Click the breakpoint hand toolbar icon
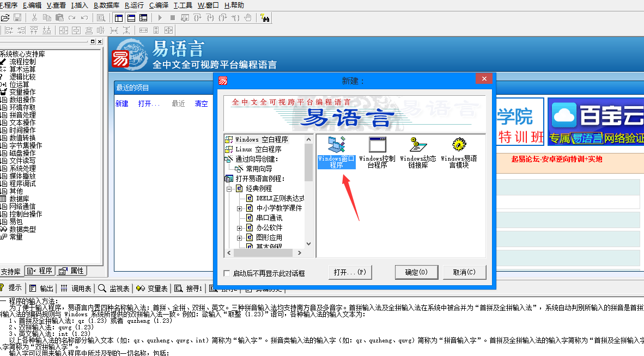Screen dimensions: 644x356 click(x=248, y=17)
